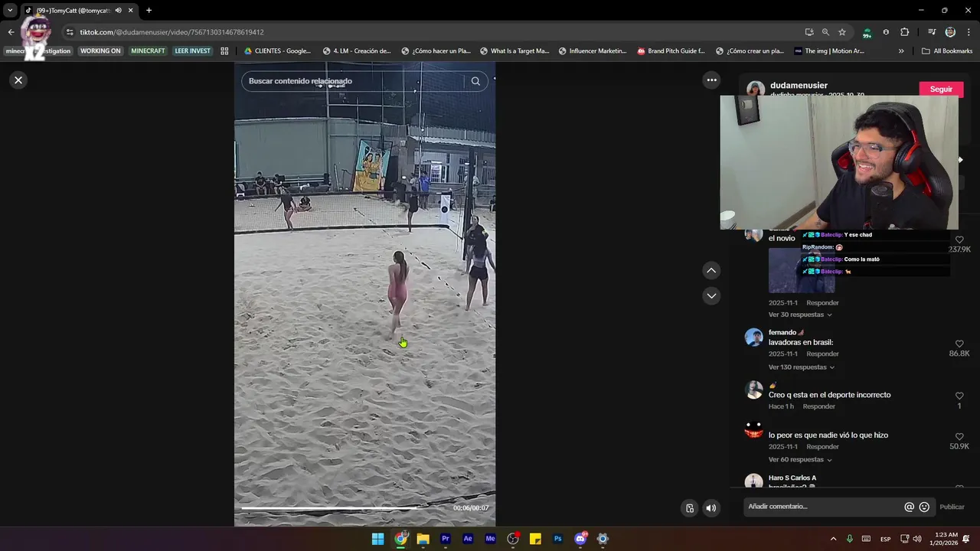
Task: Close the TikTok video viewer with X
Action: 18,80
